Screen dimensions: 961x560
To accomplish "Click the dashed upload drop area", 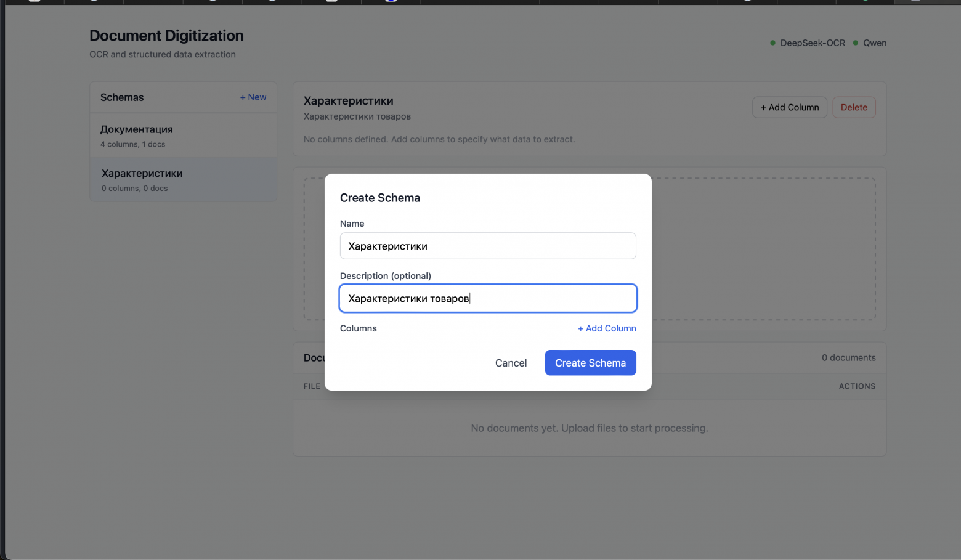I will (763, 249).
